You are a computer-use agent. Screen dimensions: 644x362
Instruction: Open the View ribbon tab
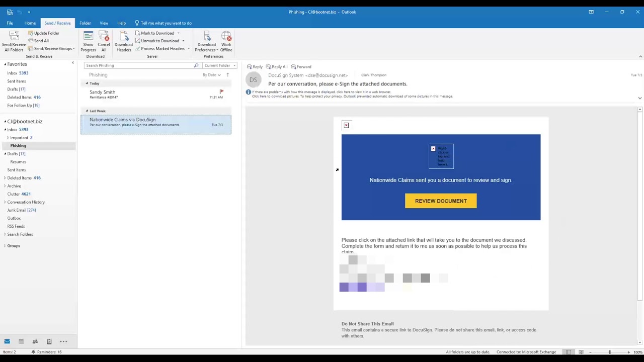[x=104, y=23]
